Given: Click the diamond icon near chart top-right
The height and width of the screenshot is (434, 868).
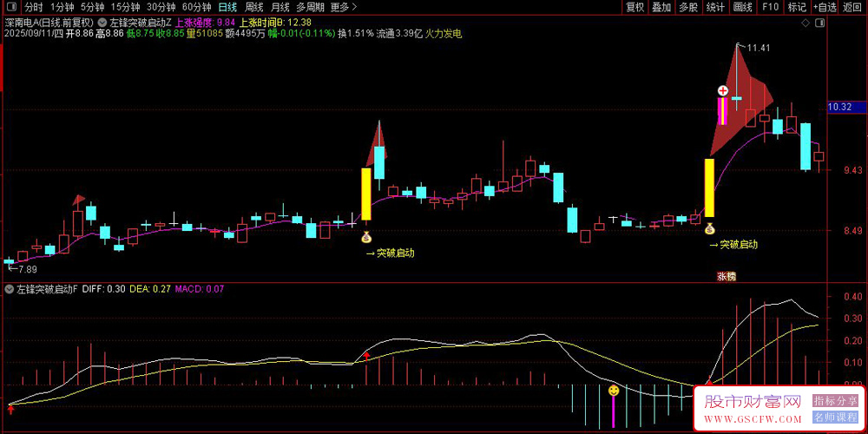Looking at the screenshot, I should (x=806, y=23).
